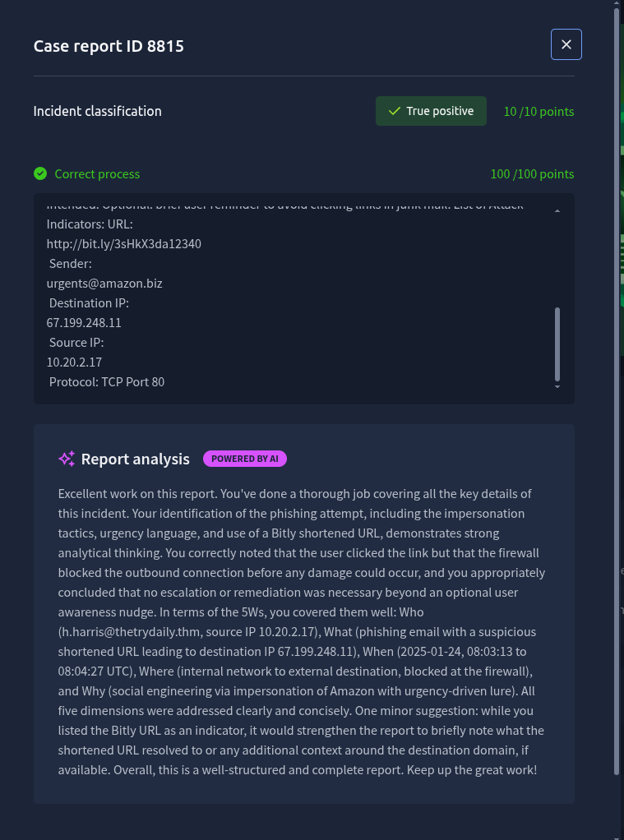Viewport: 624px width, 840px height.
Task: Click the Incident classification label
Action: tap(98, 111)
